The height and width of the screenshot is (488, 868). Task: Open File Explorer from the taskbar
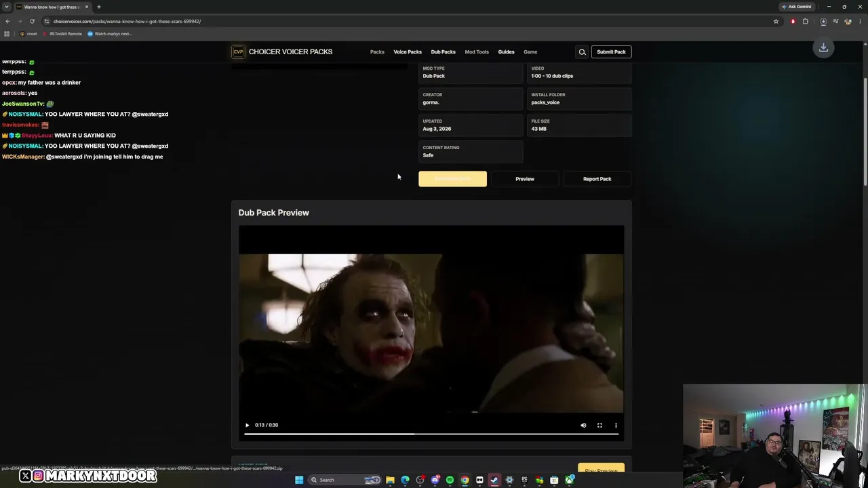point(390,480)
